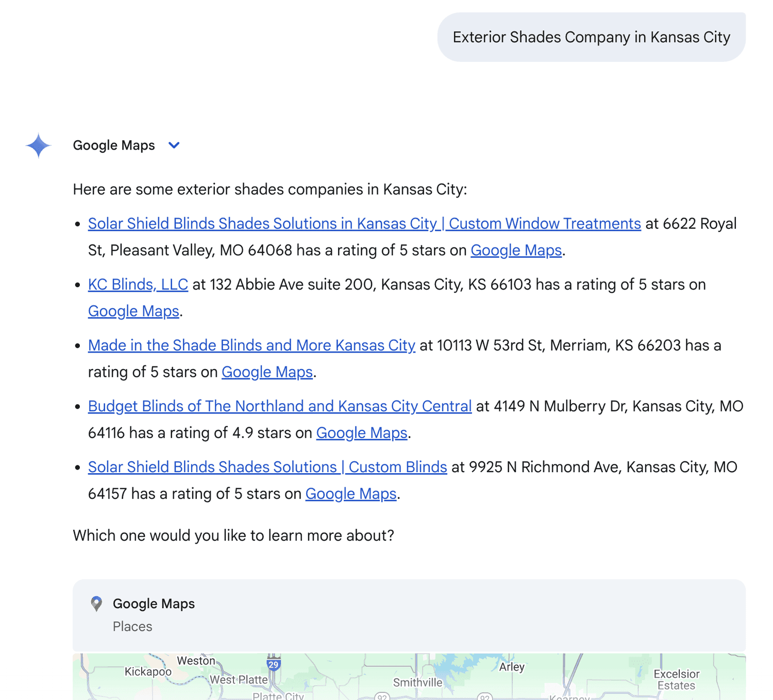Open Google Maps link for KC Blinds
Viewport: 773px width, 700px height.
click(x=133, y=311)
